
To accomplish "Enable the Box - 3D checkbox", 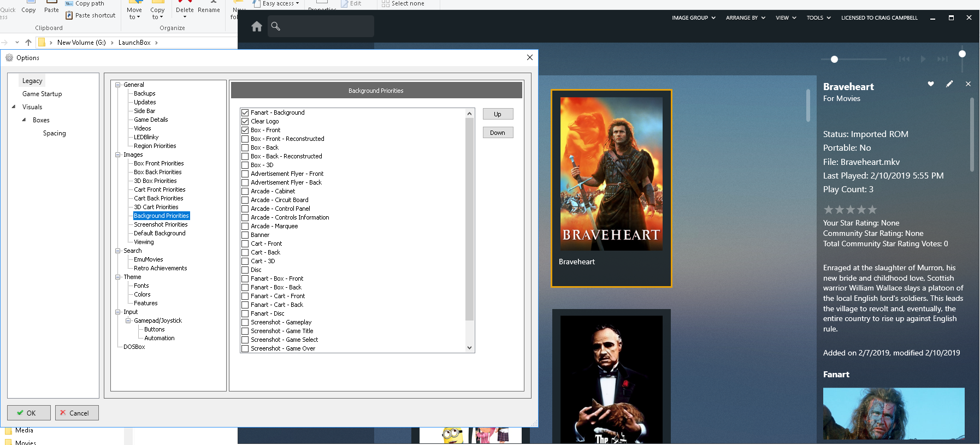I will point(245,165).
